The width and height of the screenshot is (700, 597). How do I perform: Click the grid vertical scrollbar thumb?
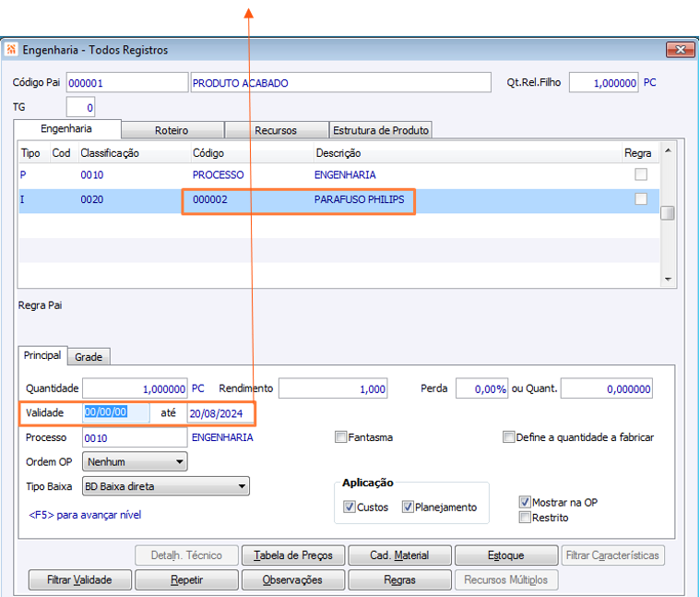(668, 213)
